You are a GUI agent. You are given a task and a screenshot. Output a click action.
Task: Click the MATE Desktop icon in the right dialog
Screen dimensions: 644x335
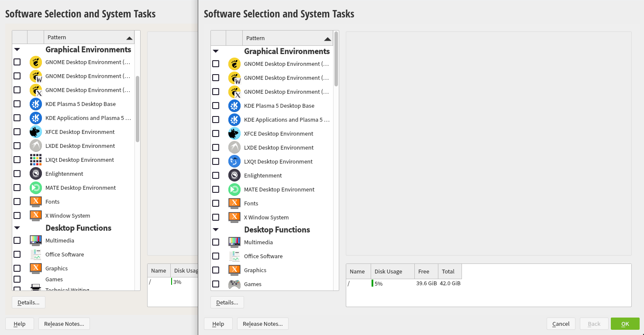234,189
